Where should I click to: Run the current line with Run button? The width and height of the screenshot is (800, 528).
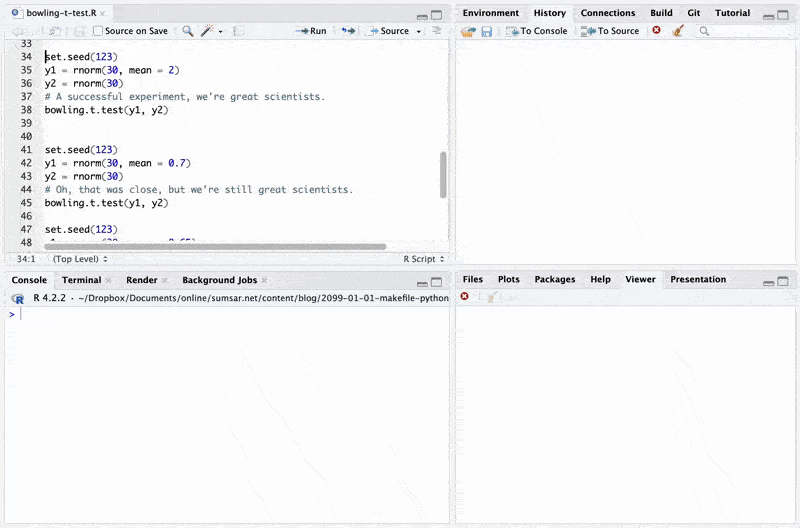(x=311, y=31)
